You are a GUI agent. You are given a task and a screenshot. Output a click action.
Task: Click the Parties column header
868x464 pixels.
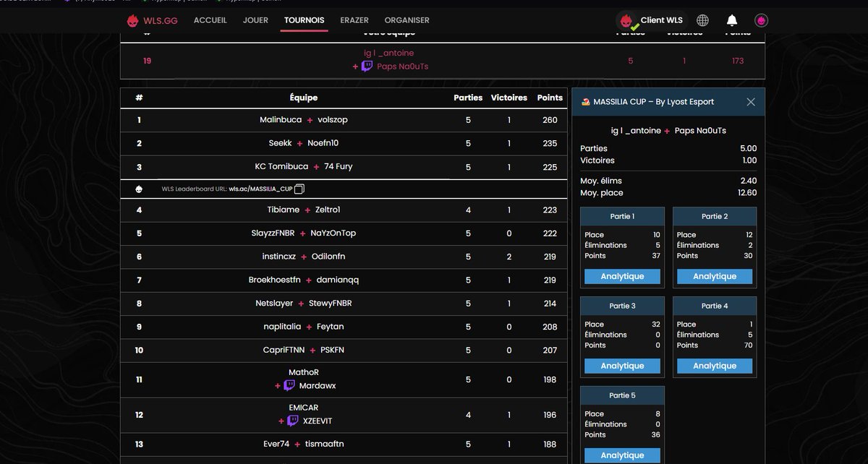point(468,98)
